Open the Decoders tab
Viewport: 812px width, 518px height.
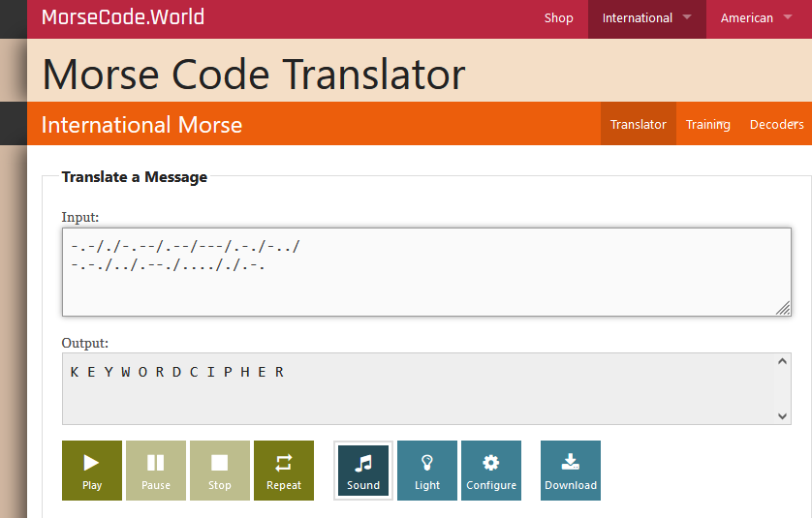click(x=776, y=124)
